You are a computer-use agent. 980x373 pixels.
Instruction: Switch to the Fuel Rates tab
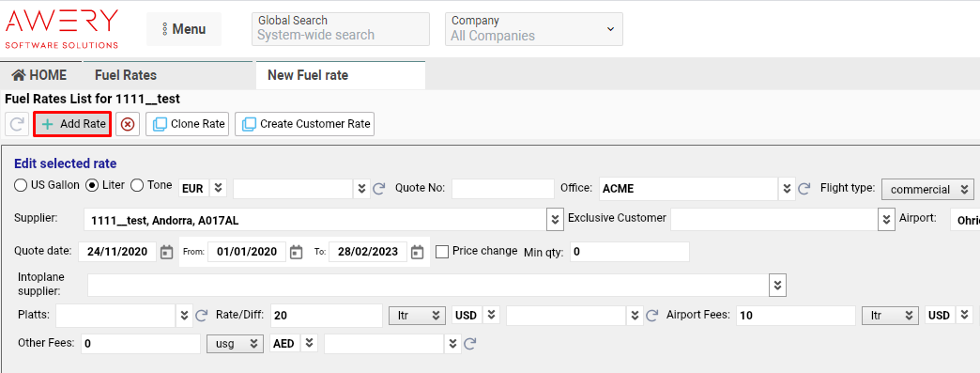pos(126,75)
